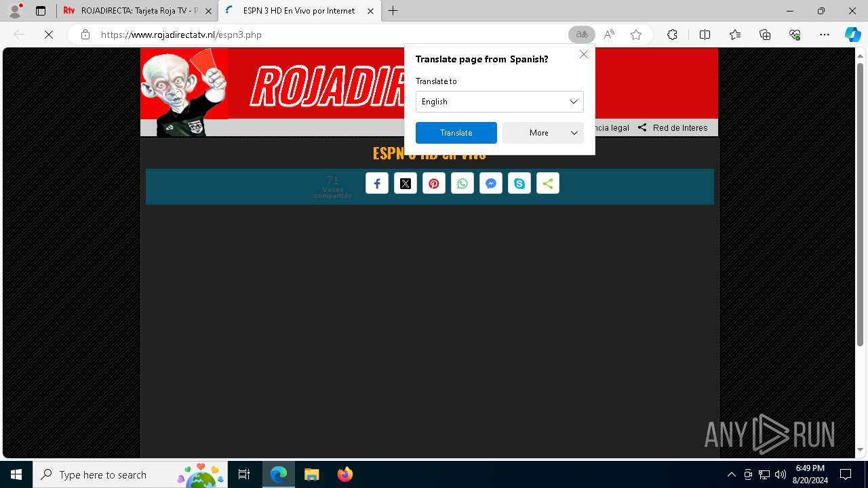View site information lock icon
This screenshot has width=868, height=488.
coord(85,35)
